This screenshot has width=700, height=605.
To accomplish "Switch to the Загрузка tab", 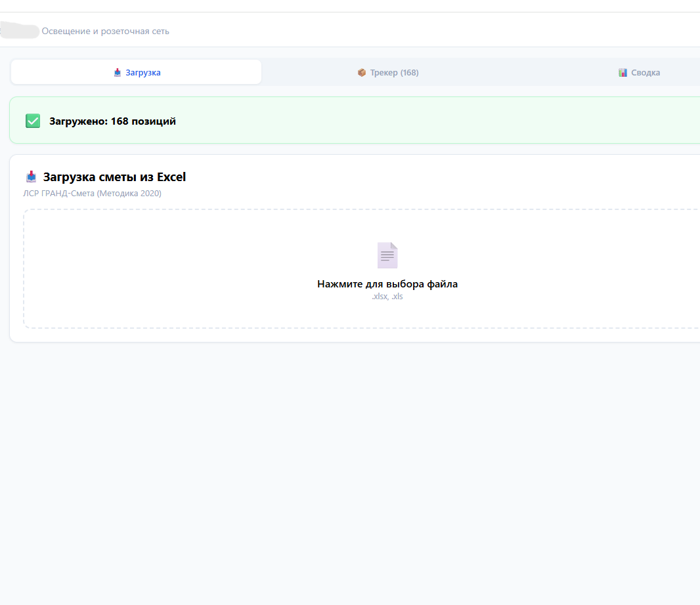I will pyautogui.click(x=136, y=72).
